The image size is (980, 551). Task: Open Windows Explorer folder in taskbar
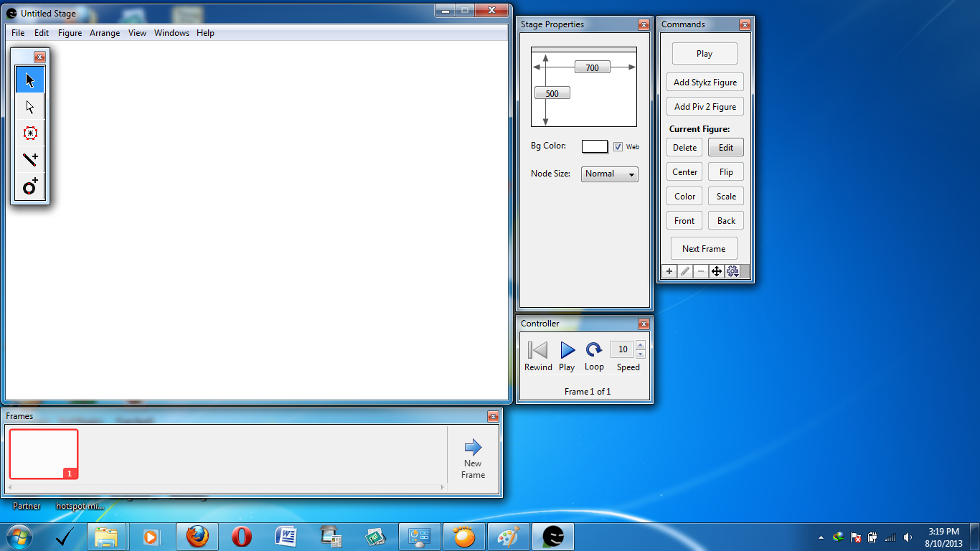coord(106,537)
